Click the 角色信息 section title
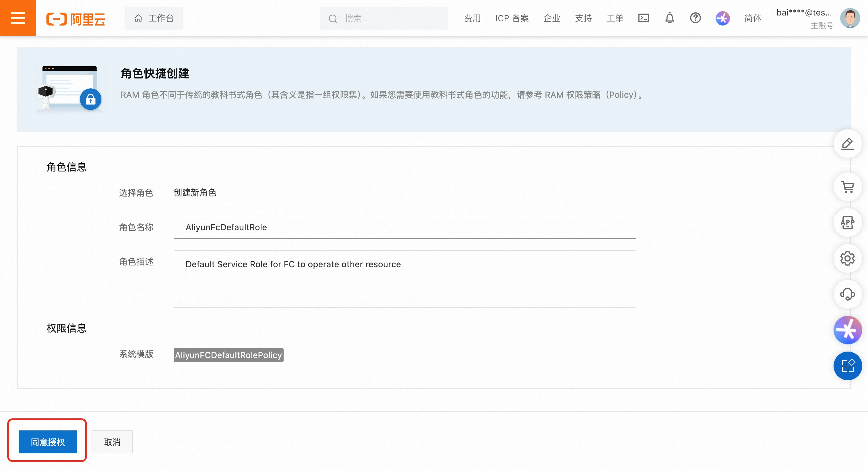Screen dimensions: 868x472 (66, 167)
